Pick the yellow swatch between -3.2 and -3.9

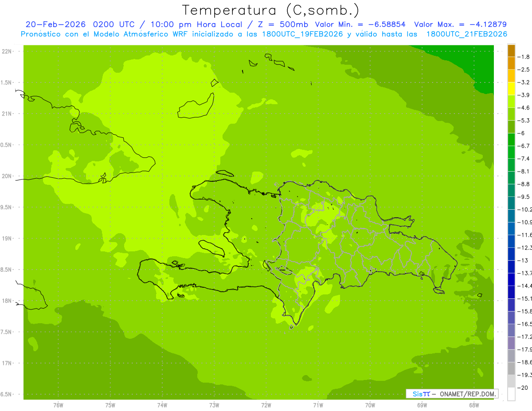tap(511, 89)
